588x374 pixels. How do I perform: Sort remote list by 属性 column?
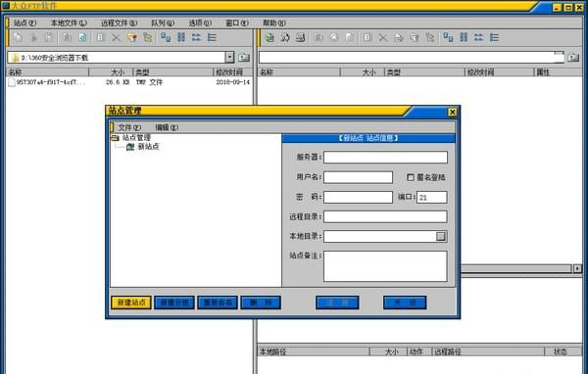[x=558, y=71]
